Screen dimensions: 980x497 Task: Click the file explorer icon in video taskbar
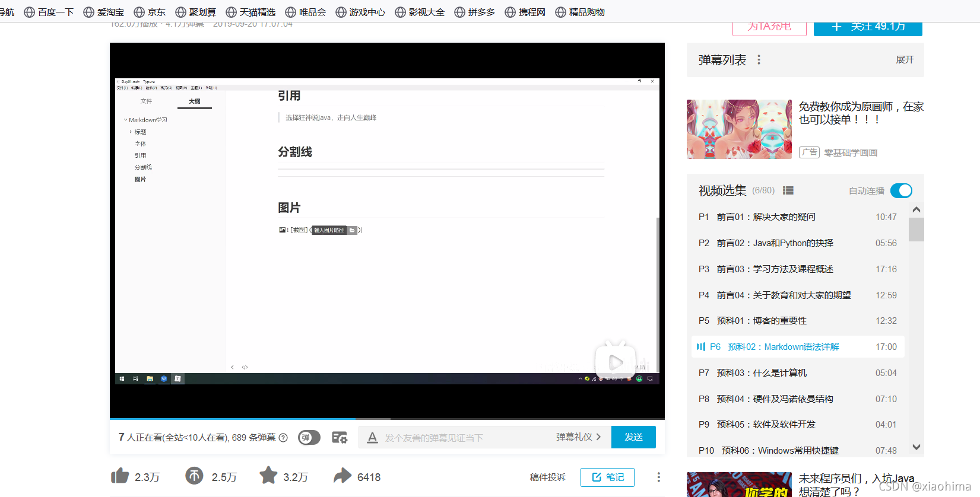pyautogui.click(x=150, y=378)
